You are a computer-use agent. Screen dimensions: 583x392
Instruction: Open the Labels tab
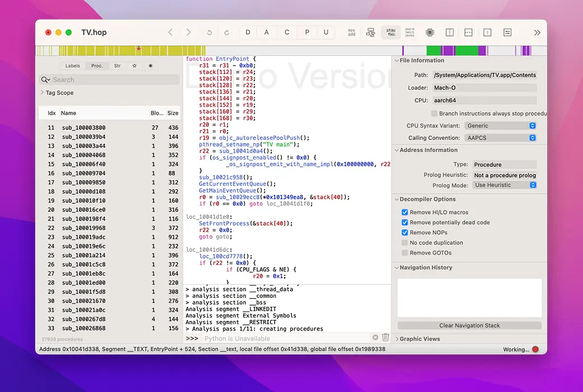point(72,66)
